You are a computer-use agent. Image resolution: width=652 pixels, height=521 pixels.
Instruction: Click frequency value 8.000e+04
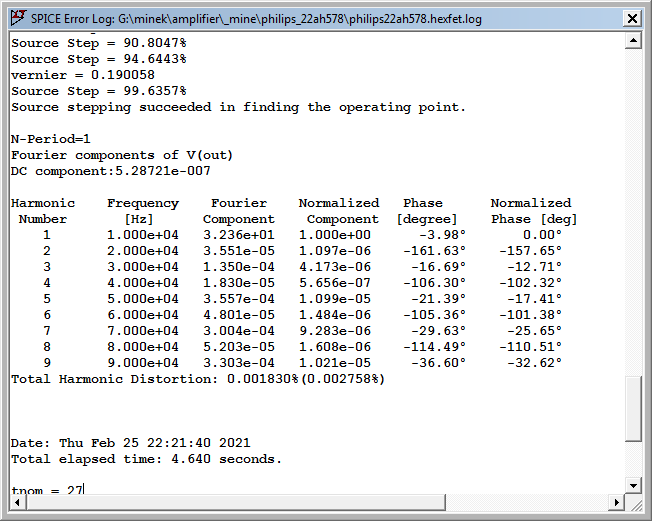[x=143, y=347]
